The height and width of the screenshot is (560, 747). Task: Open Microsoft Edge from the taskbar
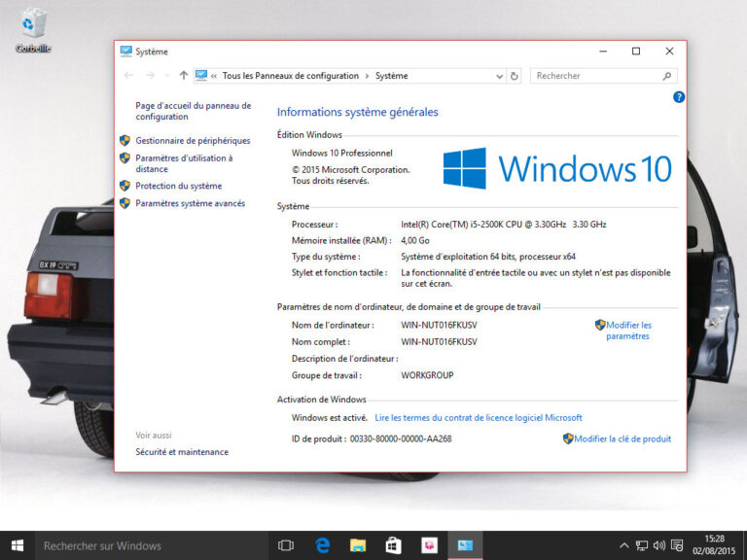[323, 545]
